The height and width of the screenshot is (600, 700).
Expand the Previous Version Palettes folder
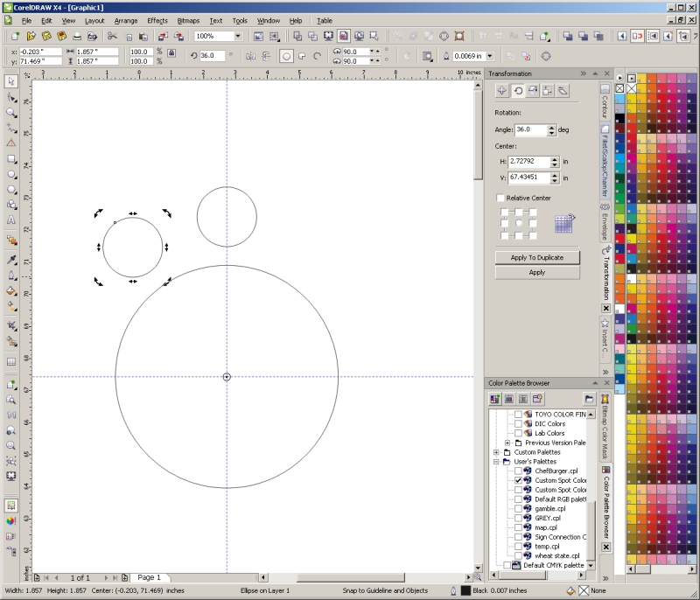tap(507, 443)
